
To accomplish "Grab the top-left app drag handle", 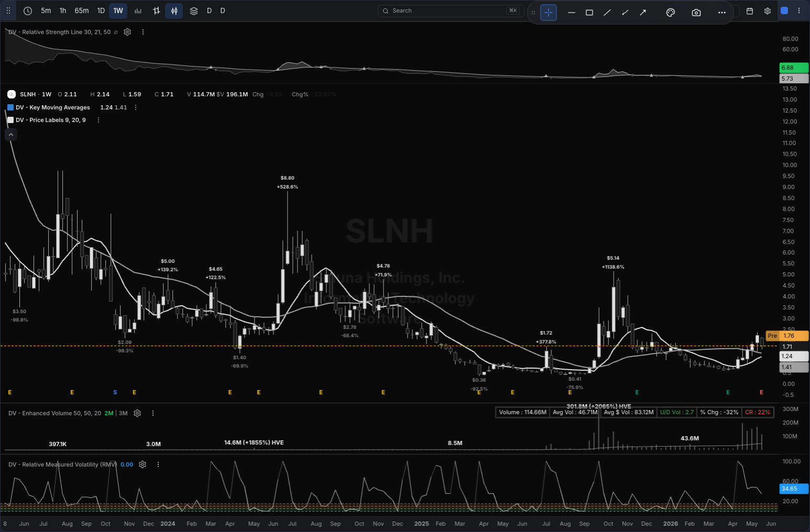I will pos(8,10).
